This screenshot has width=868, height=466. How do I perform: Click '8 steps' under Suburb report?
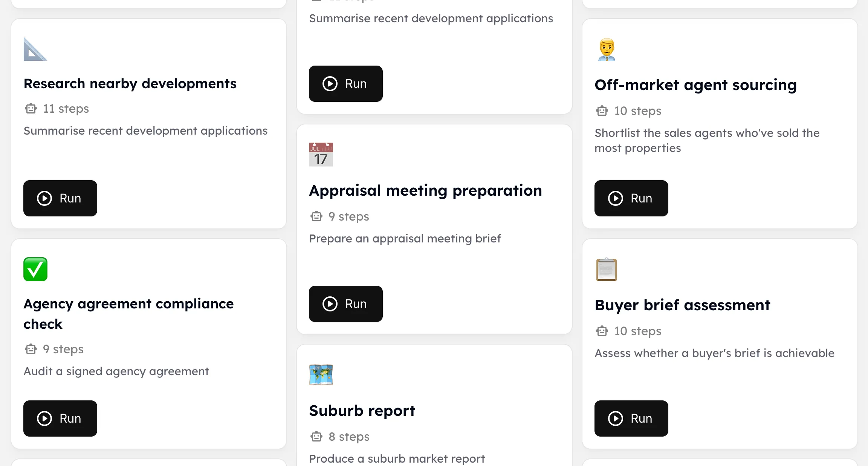pos(349,437)
